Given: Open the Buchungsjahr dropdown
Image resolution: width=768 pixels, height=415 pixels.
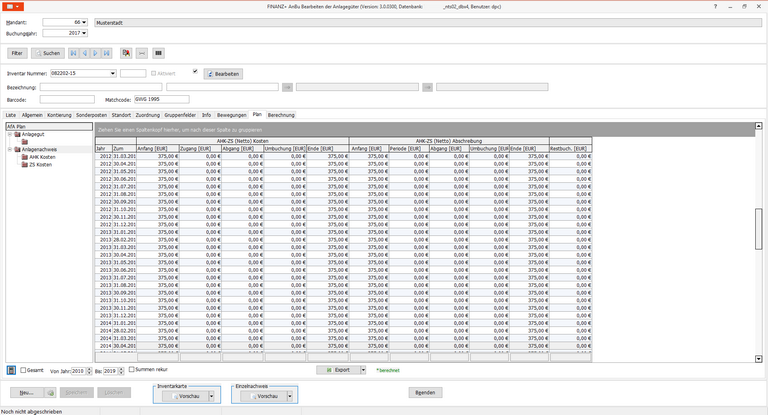Looking at the screenshot, I should 84,33.
